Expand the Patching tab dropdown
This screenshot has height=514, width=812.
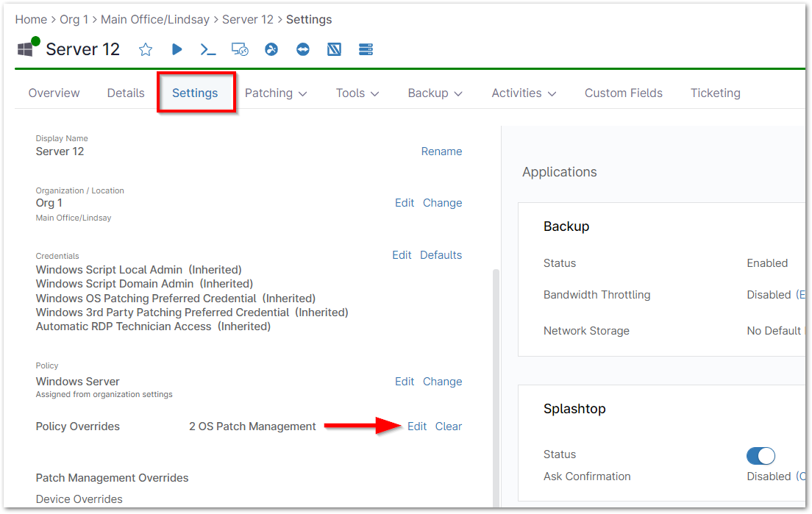coord(276,93)
